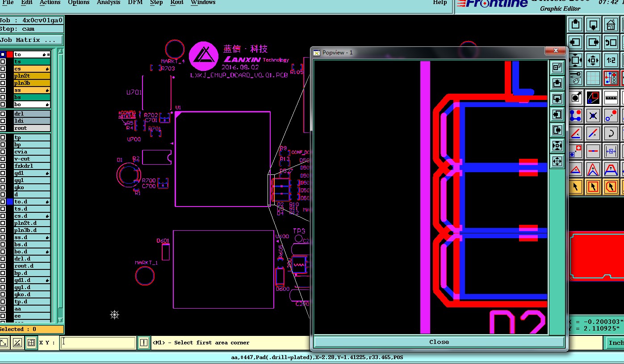Select the area zoom rectangle icon
The height and width of the screenshot is (364, 624).
tap(593, 97)
